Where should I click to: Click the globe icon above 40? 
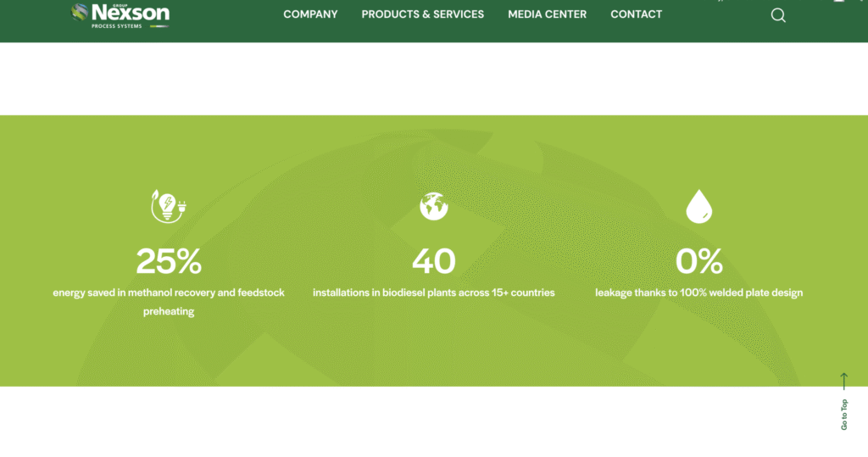[433, 206]
